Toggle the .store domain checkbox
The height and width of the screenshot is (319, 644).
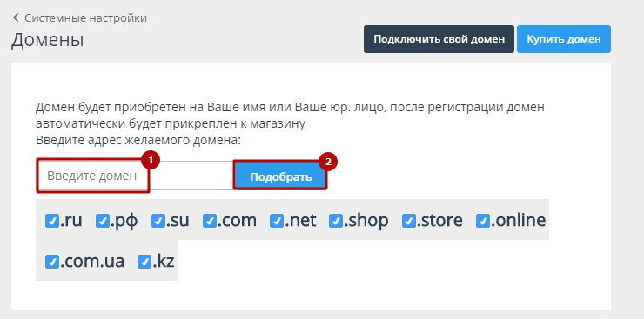pyautogui.click(x=409, y=221)
